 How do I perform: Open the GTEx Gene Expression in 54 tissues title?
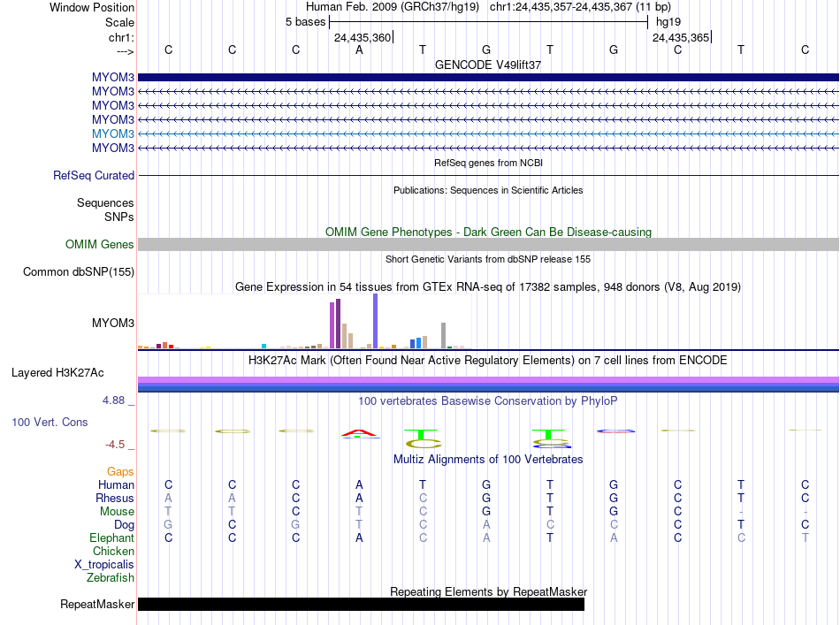(x=488, y=287)
